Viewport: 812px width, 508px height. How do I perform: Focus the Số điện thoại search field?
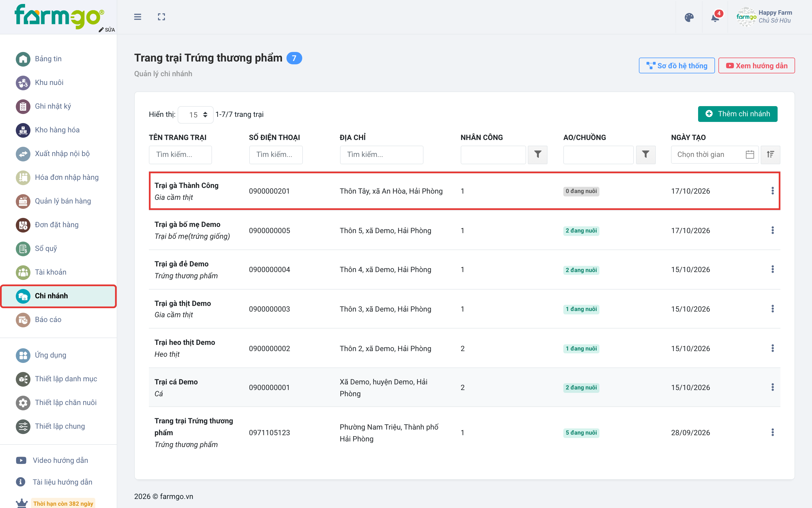[x=276, y=155]
